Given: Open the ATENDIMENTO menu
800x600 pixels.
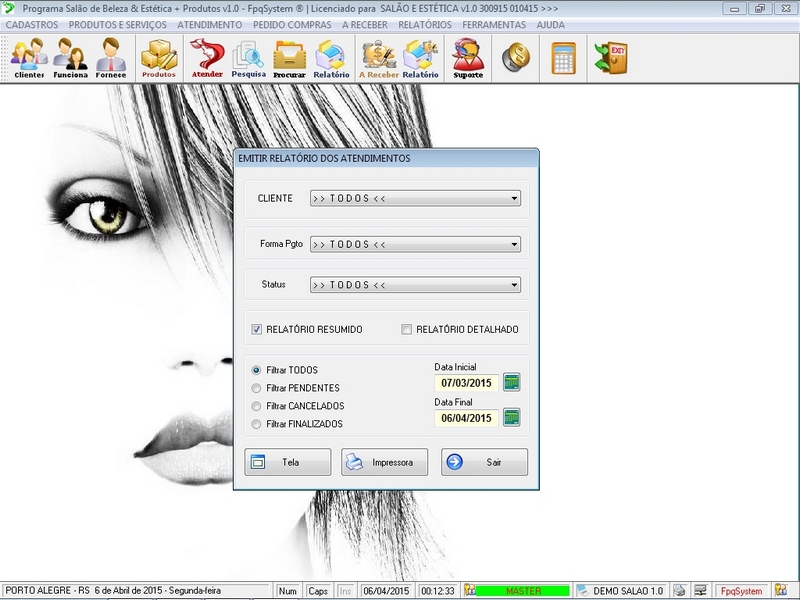Looking at the screenshot, I should [210, 25].
